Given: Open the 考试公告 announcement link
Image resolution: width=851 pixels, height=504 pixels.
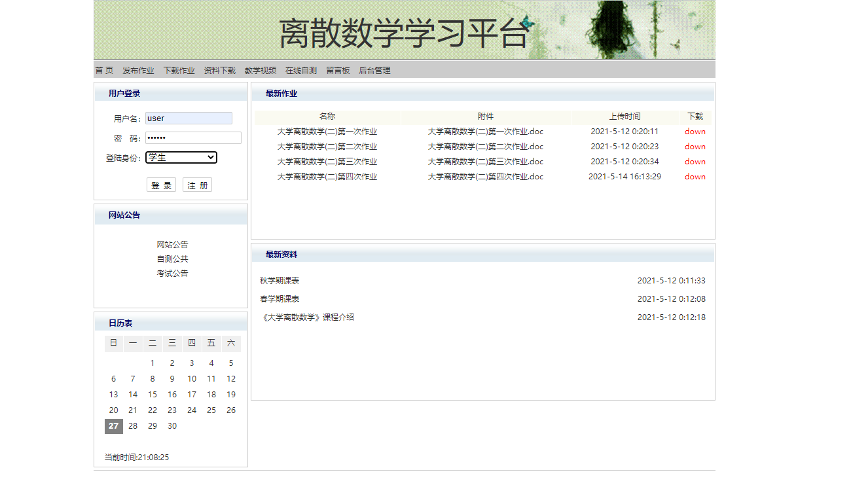Looking at the screenshot, I should (172, 272).
